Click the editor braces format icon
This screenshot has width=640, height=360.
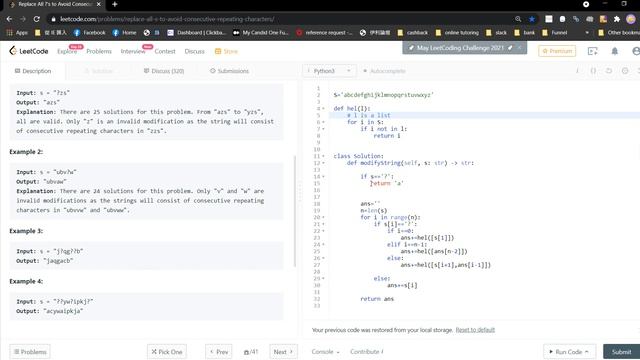[x=593, y=71]
